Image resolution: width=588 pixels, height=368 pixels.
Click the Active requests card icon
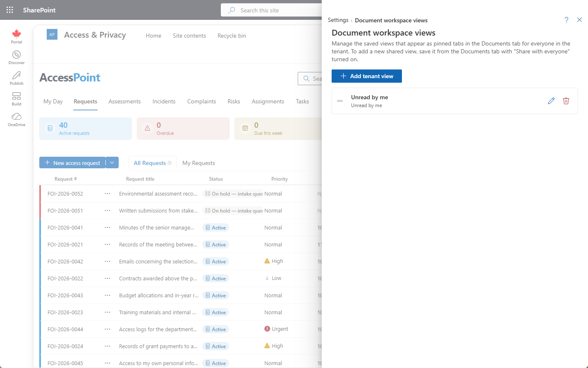pos(50,128)
